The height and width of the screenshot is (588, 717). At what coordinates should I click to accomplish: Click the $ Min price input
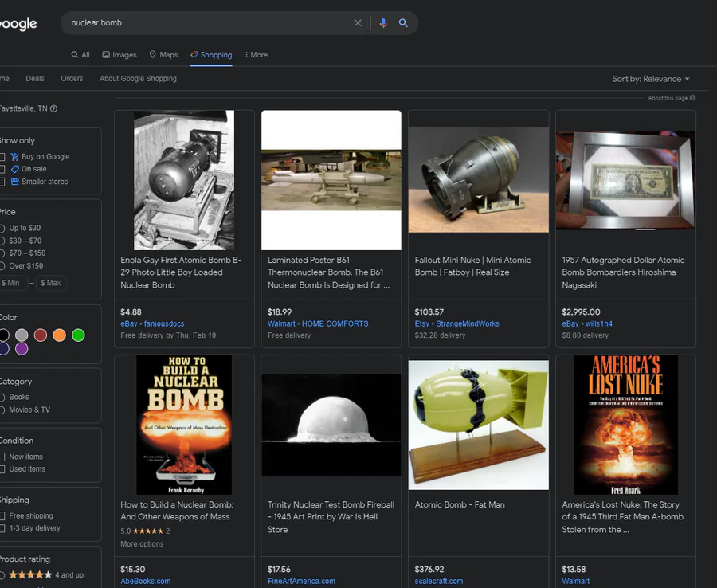pyautogui.click(x=12, y=283)
